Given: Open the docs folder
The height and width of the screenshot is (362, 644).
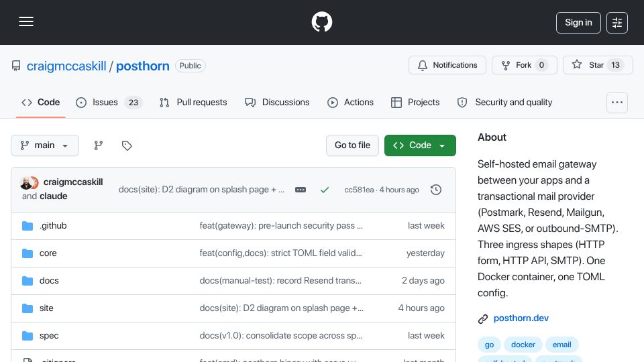Looking at the screenshot, I should [x=49, y=281].
